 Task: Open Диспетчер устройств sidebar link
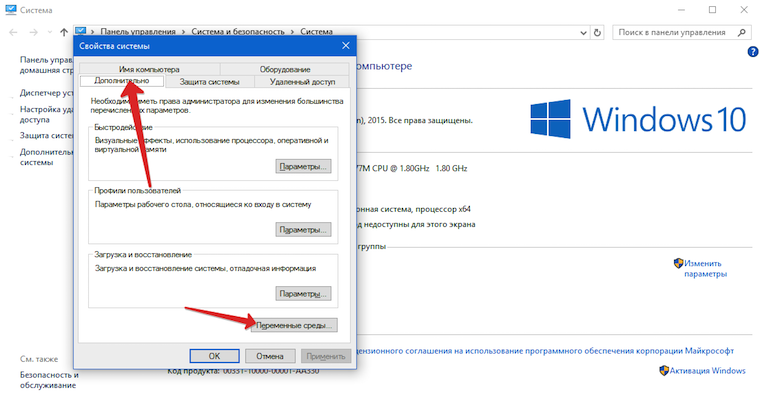point(47,93)
